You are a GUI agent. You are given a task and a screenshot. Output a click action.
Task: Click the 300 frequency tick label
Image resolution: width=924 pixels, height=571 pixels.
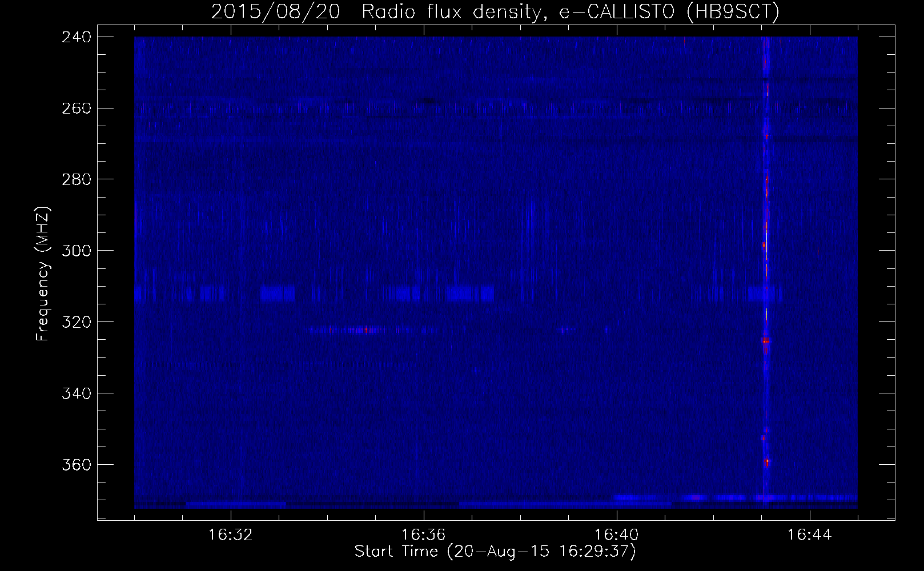(x=75, y=250)
